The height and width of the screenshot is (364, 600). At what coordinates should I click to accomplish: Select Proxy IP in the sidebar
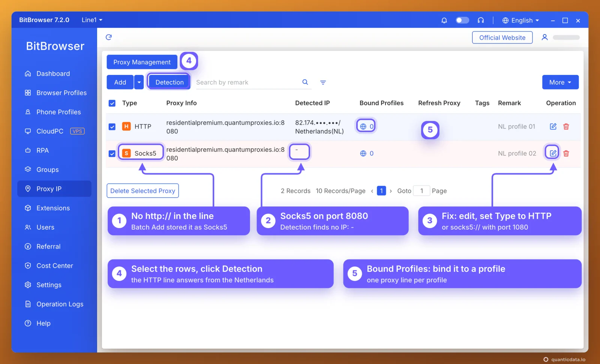54,189
